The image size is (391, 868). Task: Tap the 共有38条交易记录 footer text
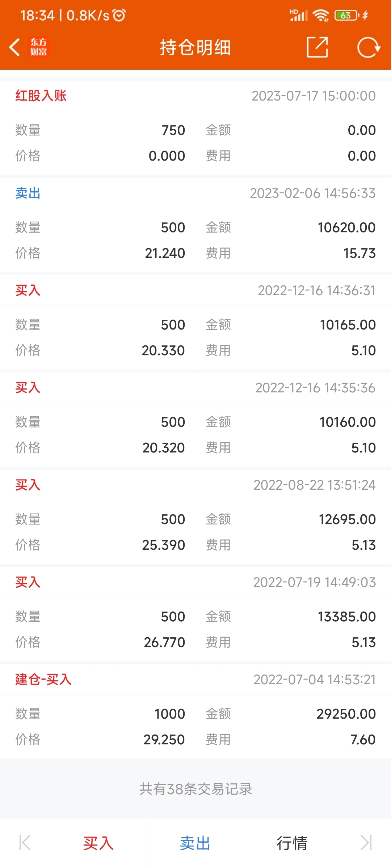click(195, 789)
